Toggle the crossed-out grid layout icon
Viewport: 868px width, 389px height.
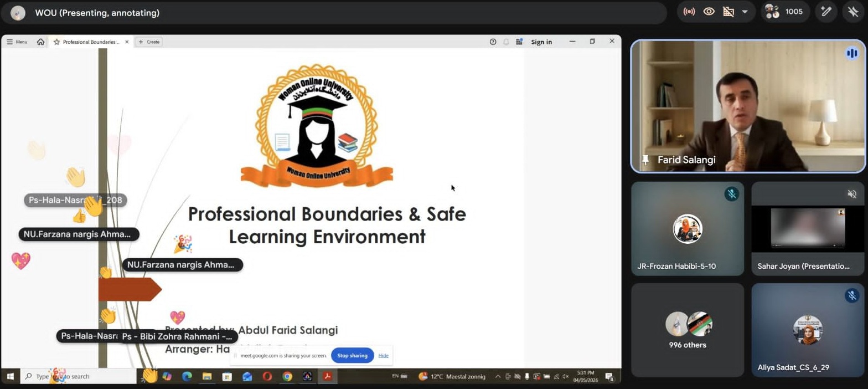(728, 12)
